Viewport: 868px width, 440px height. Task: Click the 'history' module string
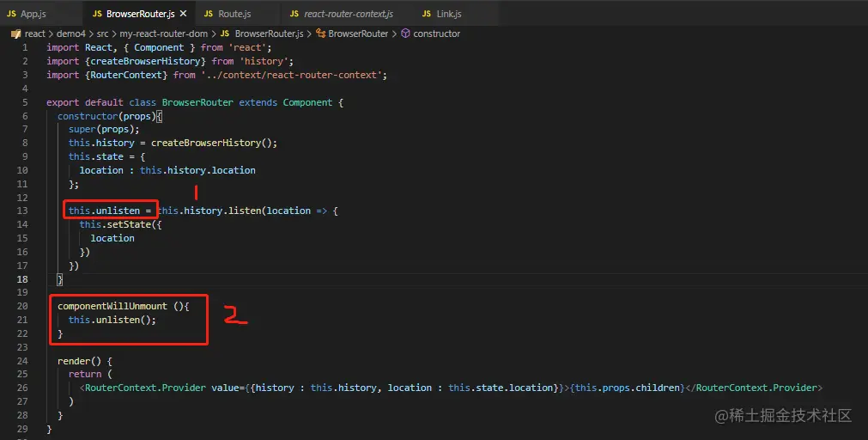tap(266, 61)
